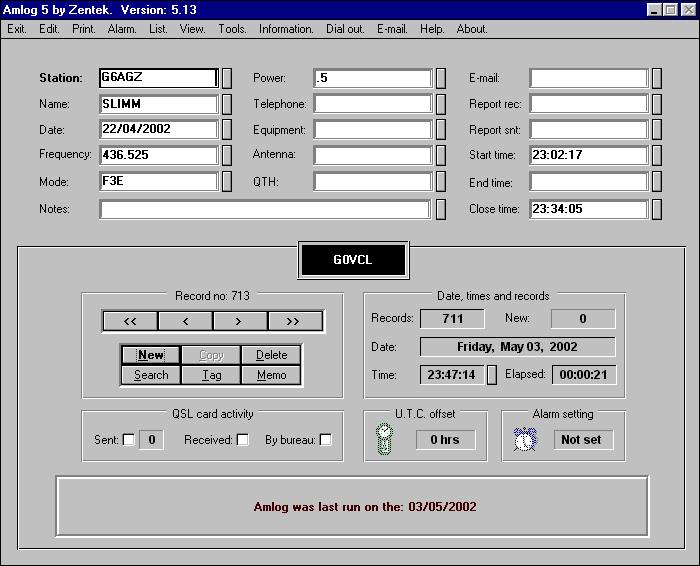The height and width of the screenshot is (566, 700).
Task: Click small button beside Close time field
Action: point(657,209)
